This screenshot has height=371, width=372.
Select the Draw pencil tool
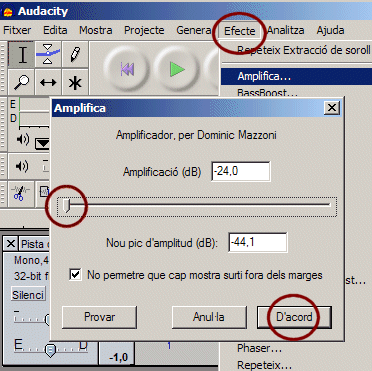point(75,55)
